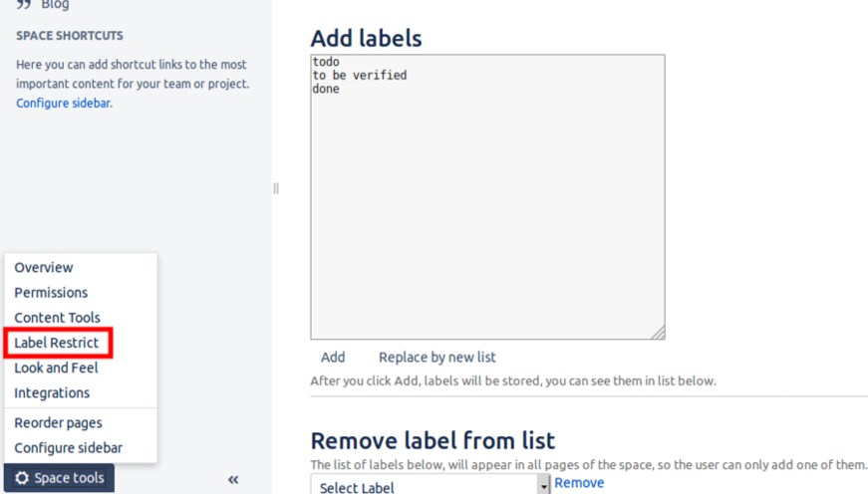Go to Look and Feel settings
868x494 pixels.
pos(56,368)
